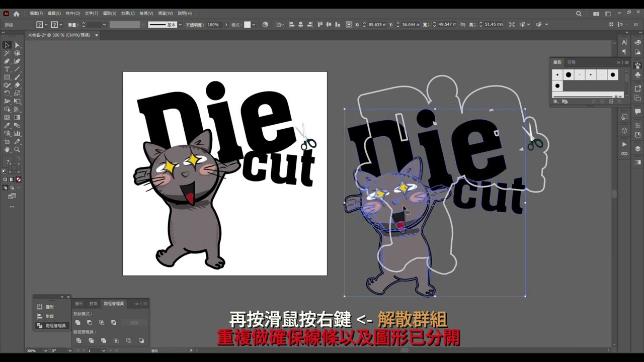
Task: Select the Direct Selection tool
Action: (17, 45)
